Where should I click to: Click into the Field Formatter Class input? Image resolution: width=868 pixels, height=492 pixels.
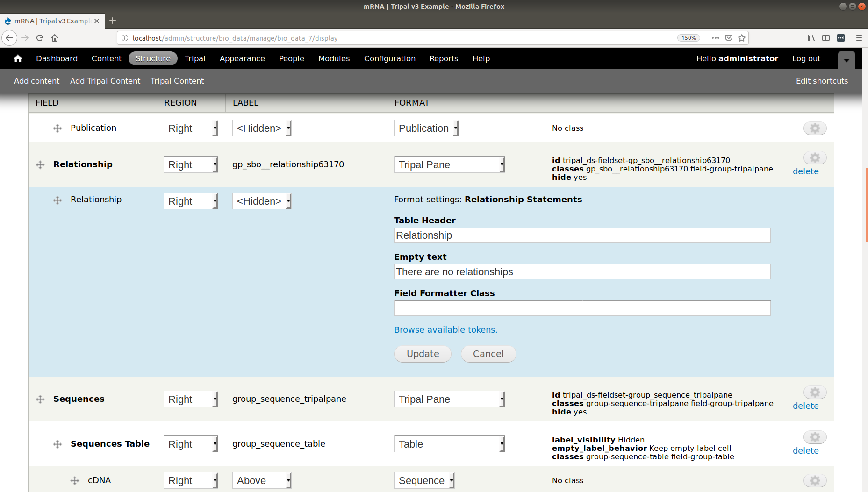582,308
